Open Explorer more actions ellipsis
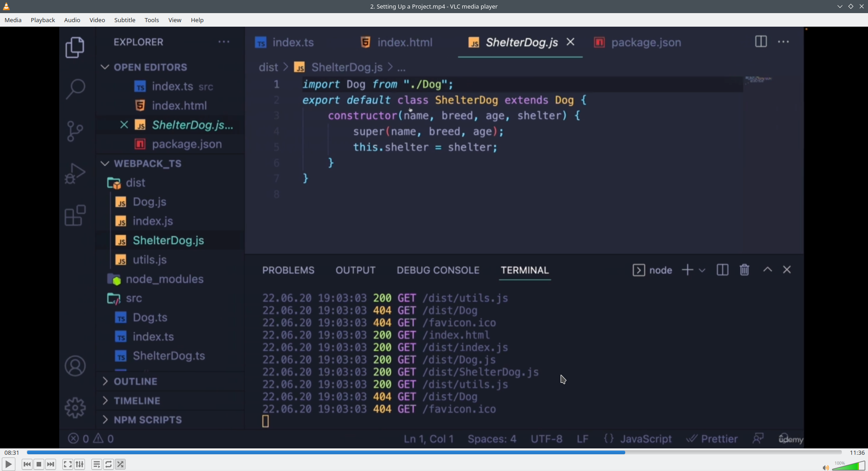 coord(224,42)
